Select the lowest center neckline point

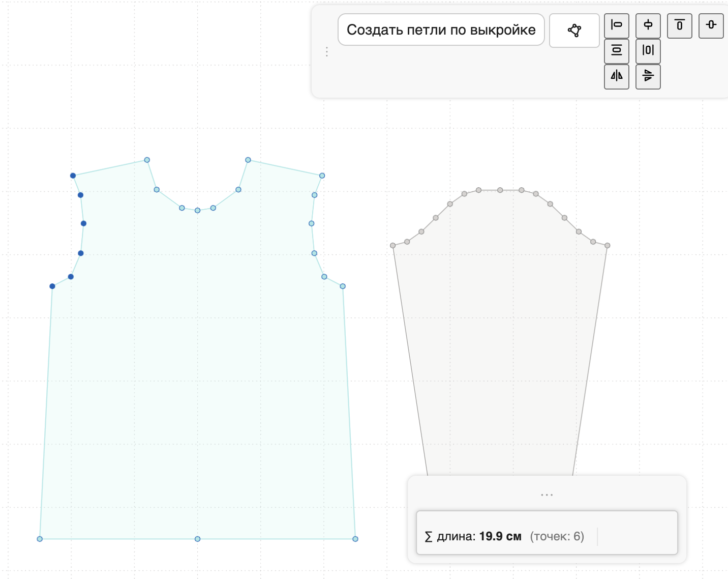tap(198, 210)
